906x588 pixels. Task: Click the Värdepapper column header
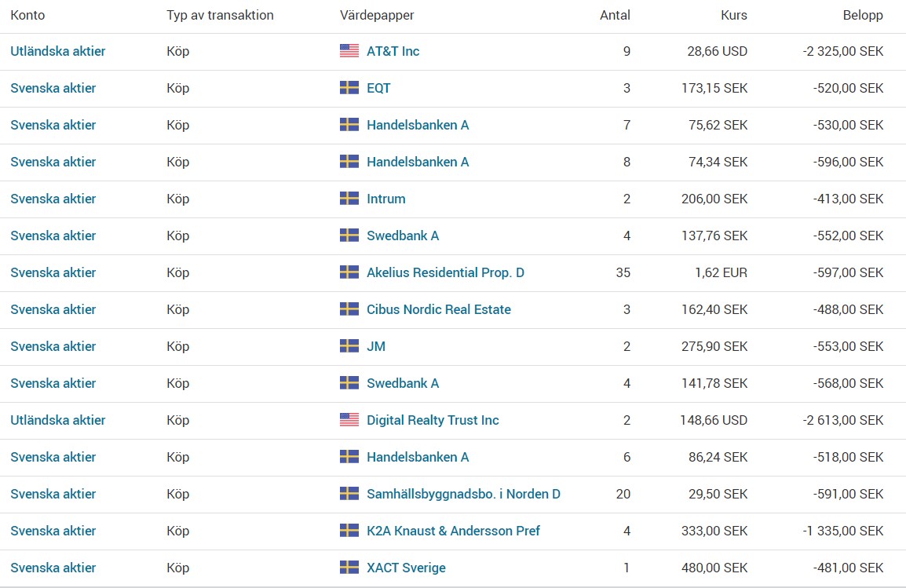[377, 15]
